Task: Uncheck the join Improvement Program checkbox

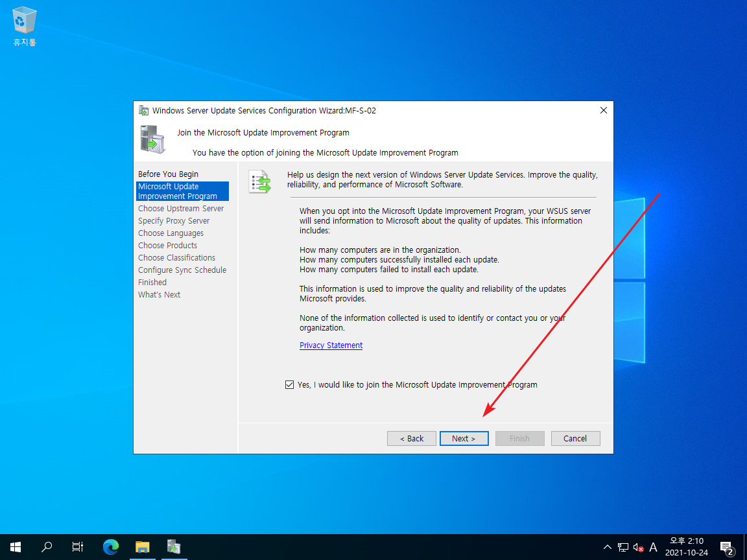Action: pyautogui.click(x=289, y=385)
